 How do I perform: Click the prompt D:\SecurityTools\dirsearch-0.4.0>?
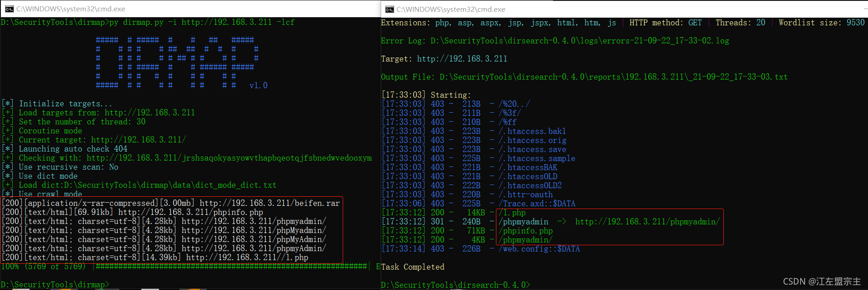[x=456, y=285]
